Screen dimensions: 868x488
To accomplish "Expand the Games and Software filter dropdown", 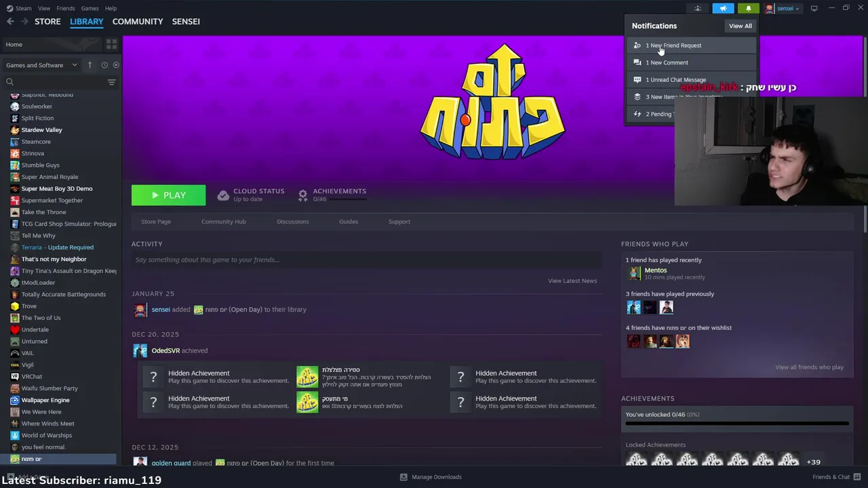I will coord(41,65).
